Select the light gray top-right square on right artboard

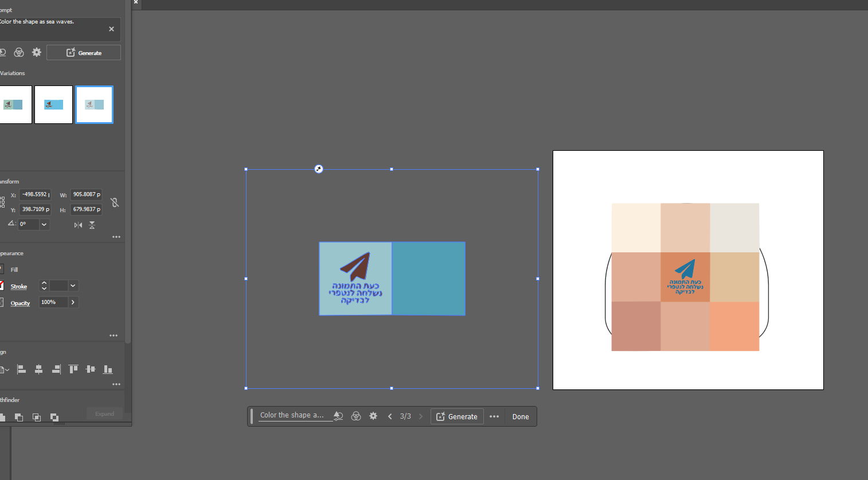point(734,228)
